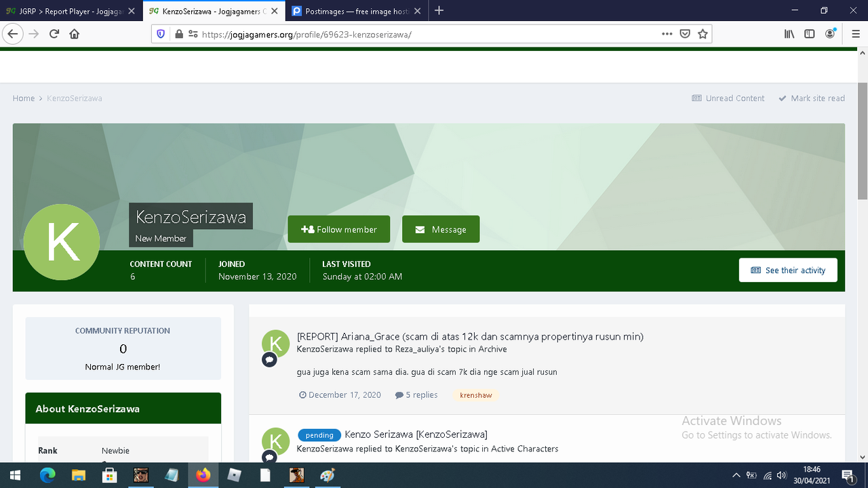This screenshot has width=868, height=488.
Task: Click the Content Count value 6
Action: [133, 277]
